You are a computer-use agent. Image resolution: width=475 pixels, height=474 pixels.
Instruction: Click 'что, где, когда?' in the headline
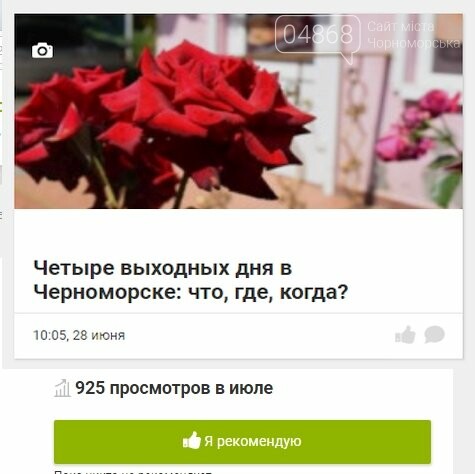pos(268,292)
